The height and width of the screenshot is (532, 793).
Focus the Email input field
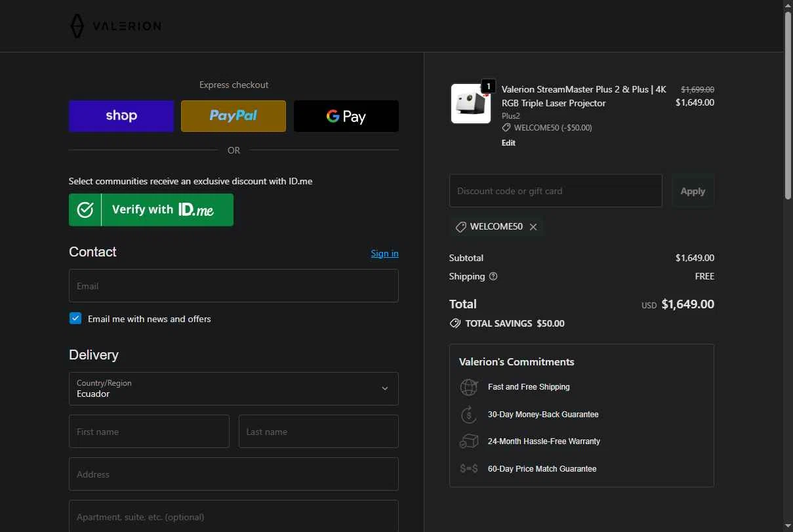click(x=234, y=286)
